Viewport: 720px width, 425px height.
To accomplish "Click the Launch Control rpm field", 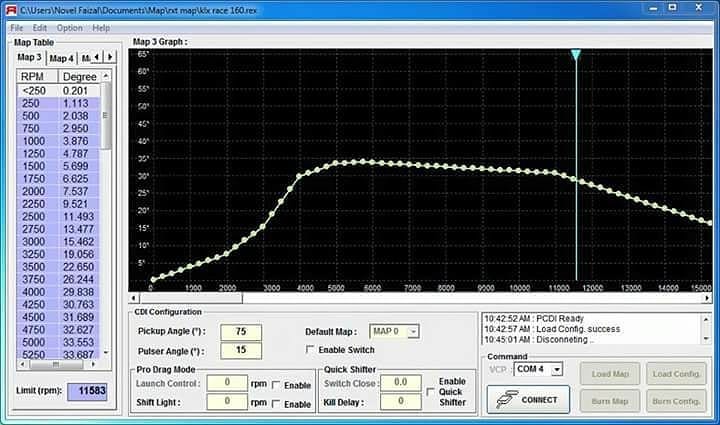I will coord(227,383).
